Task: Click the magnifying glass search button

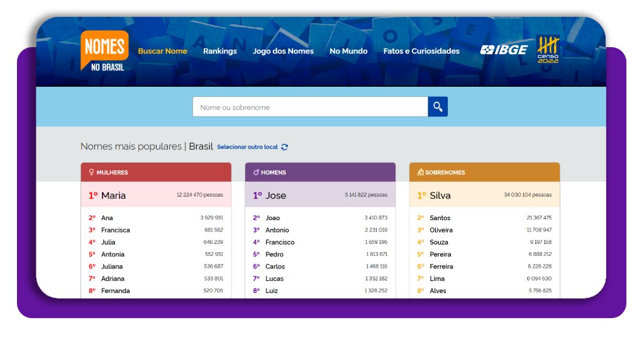Action: (x=438, y=107)
